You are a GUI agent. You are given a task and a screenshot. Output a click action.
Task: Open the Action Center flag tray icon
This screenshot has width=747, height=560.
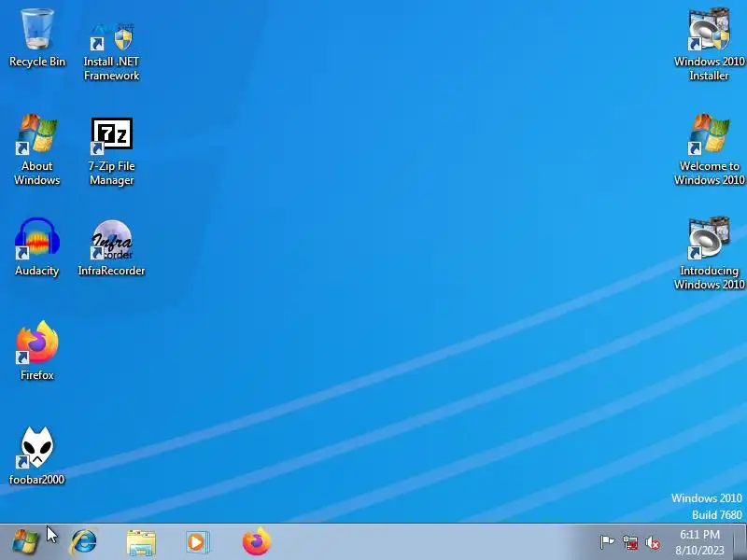(x=607, y=542)
